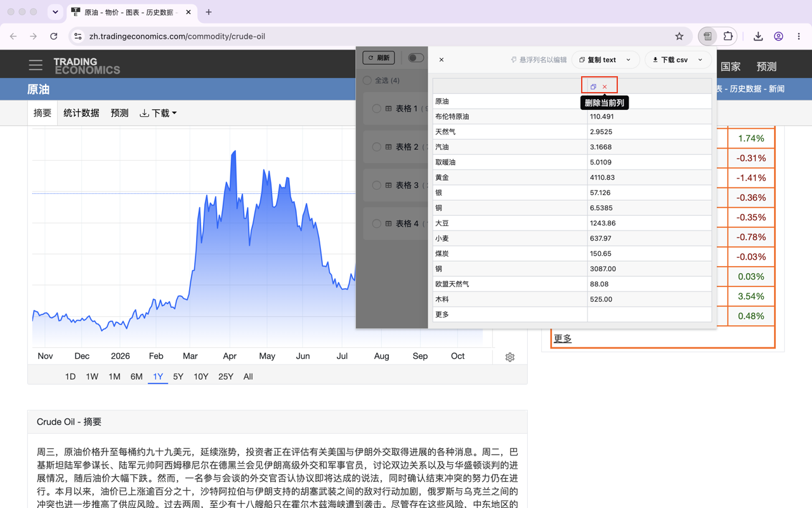Select the 1D chart range
The image size is (812, 508).
[70, 377]
